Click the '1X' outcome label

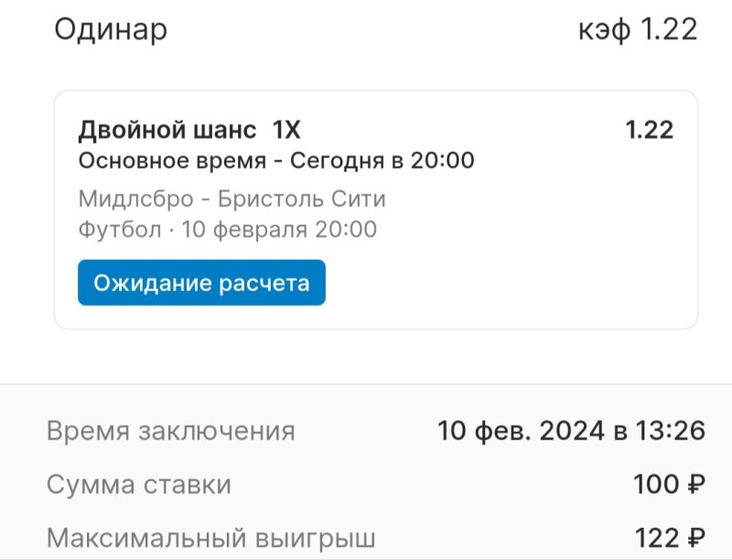[286, 130]
